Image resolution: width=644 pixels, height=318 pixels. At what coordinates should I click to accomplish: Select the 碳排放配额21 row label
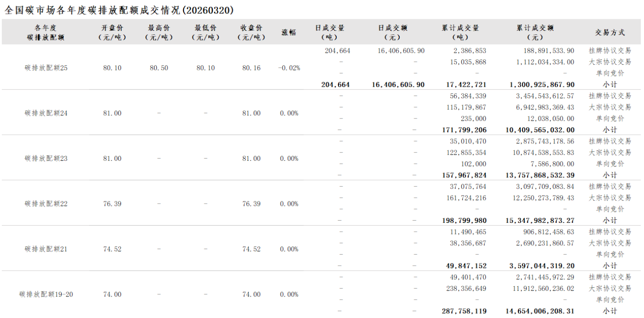pos(46,249)
